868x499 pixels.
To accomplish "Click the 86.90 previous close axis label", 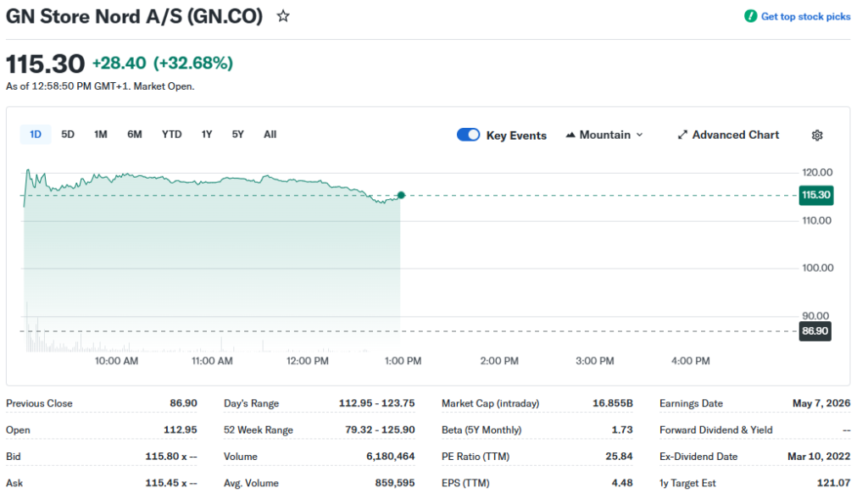I will (815, 331).
